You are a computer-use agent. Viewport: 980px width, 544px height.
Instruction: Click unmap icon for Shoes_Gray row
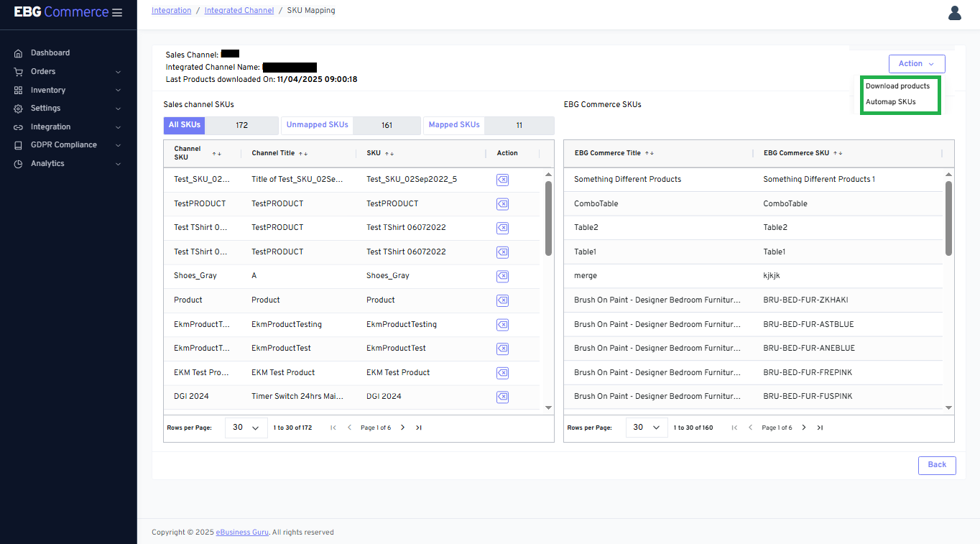[x=502, y=276]
